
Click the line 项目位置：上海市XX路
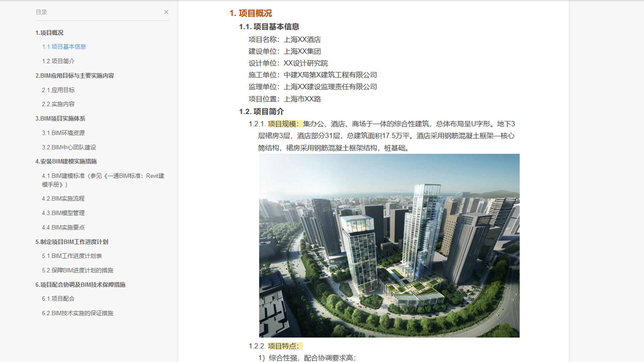click(x=284, y=99)
